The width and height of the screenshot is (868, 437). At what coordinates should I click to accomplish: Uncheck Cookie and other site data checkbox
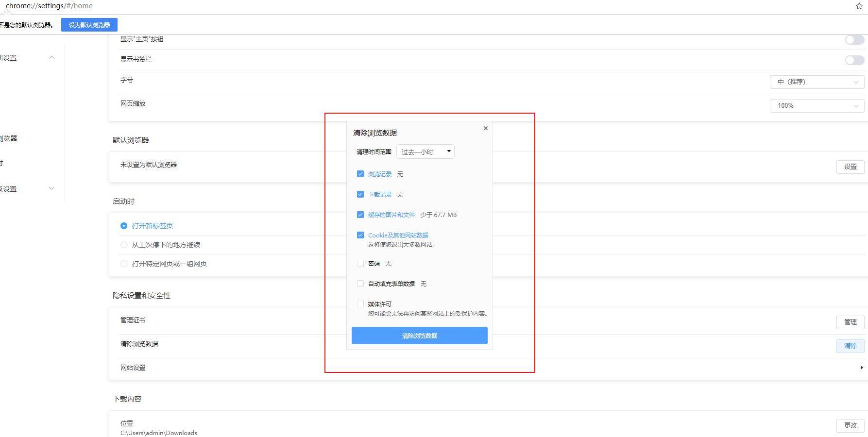[x=360, y=235]
